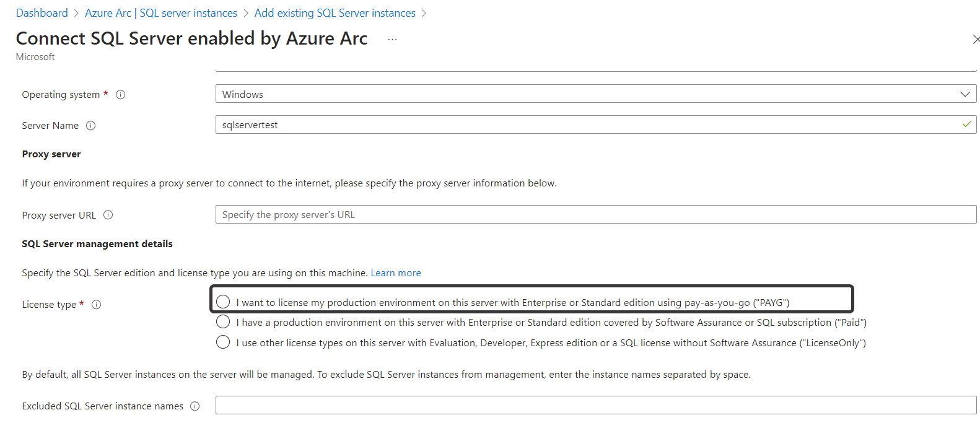The width and height of the screenshot is (980, 436).
Task: Close the Connect SQL Server pane
Action: pyautogui.click(x=976, y=40)
